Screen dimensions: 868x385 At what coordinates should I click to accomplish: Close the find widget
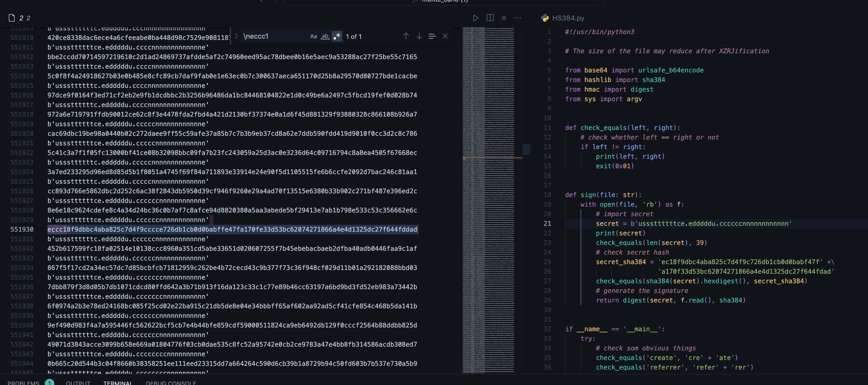coord(445,36)
